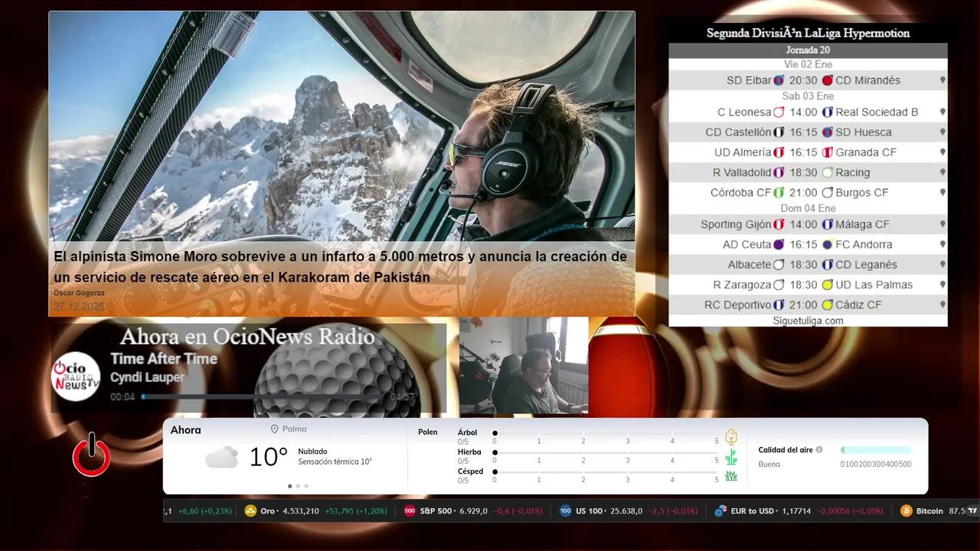Click the air quality index bar
This screenshot has width=980, height=551.
point(876,450)
